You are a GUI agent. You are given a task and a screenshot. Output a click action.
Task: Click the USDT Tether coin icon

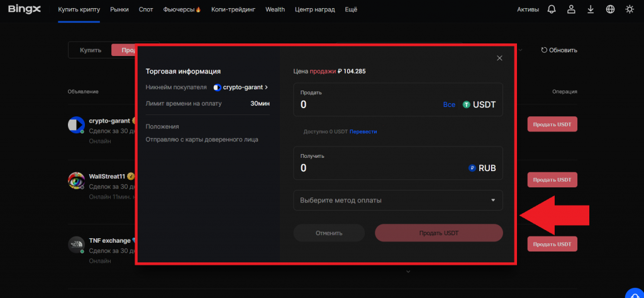tap(466, 104)
